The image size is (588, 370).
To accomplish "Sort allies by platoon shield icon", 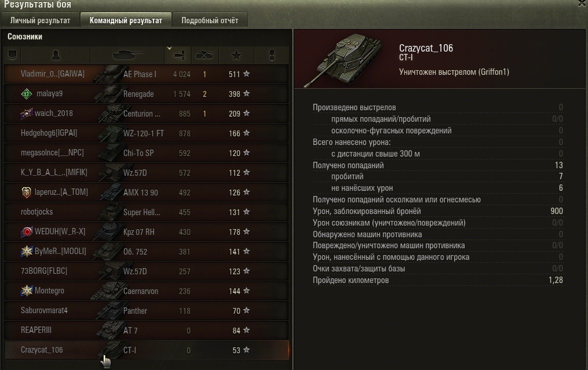I will 12,56.
